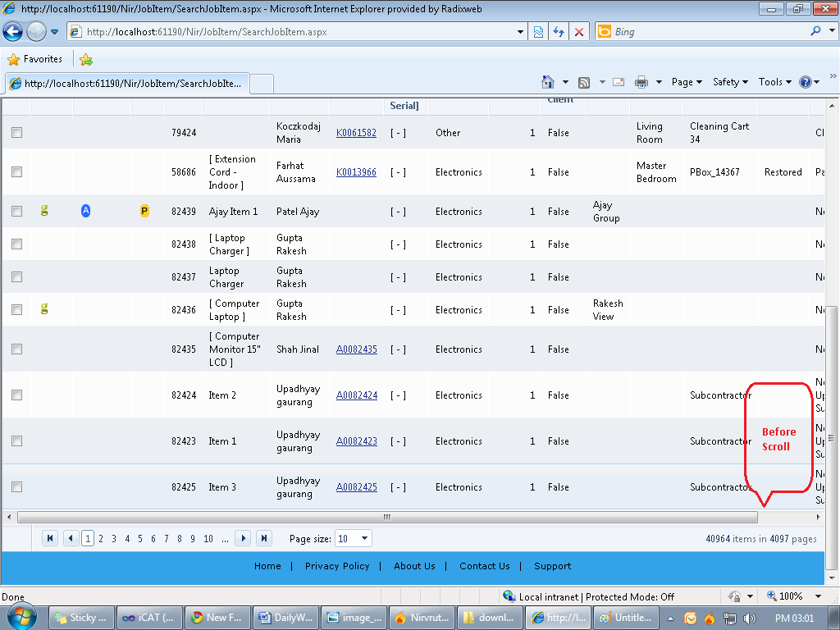The height and width of the screenshot is (630, 840).
Task: Expand the search provider dropdown arrow
Action: click(x=832, y=31)
